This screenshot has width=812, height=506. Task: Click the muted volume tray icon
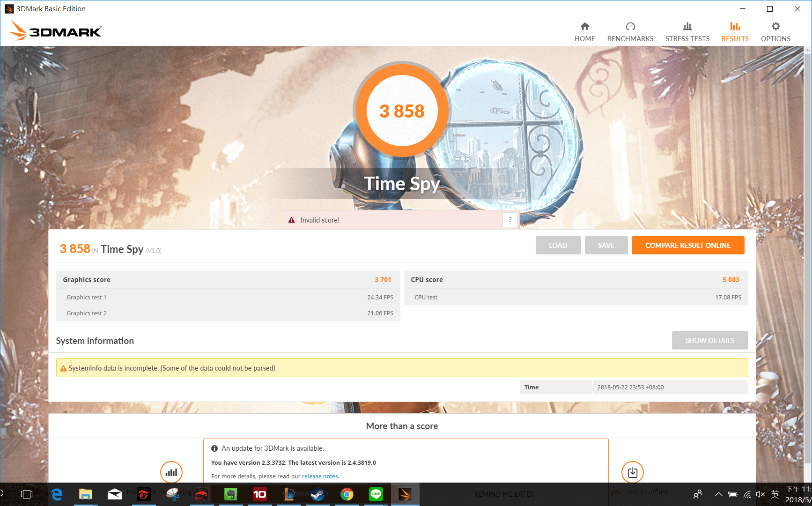tap(760, 494)
